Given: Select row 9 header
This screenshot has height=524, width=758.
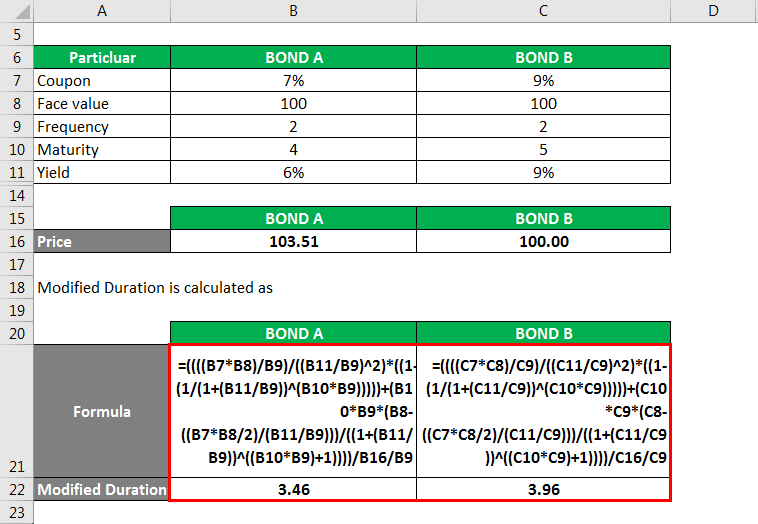Looking at the screenshot, I should click(16, 126).
